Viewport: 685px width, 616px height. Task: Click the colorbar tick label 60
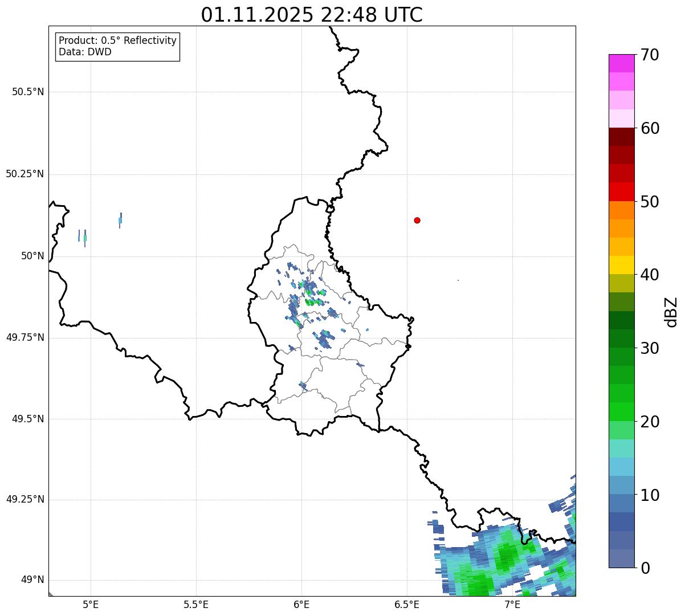(x=650, y=128)
